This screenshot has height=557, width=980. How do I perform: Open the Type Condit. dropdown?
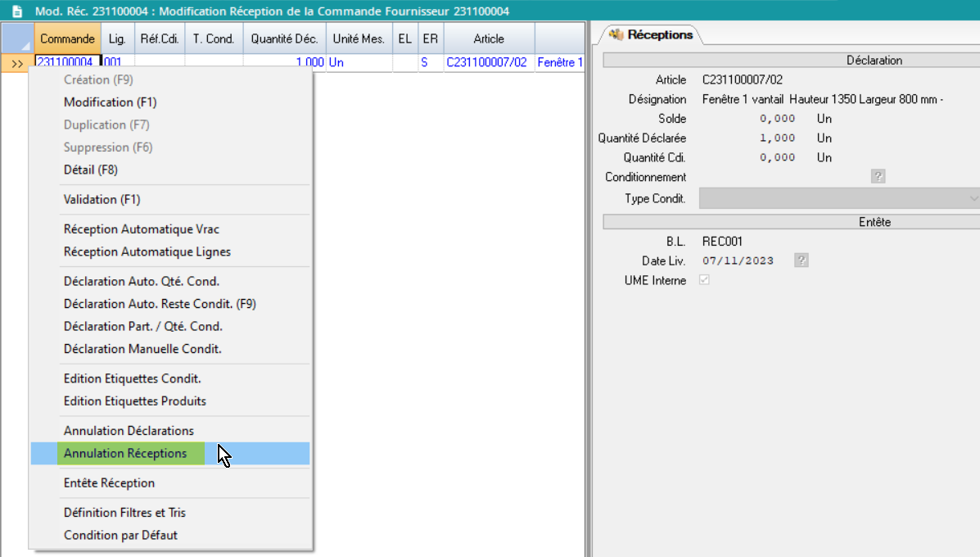pos(973,198)
